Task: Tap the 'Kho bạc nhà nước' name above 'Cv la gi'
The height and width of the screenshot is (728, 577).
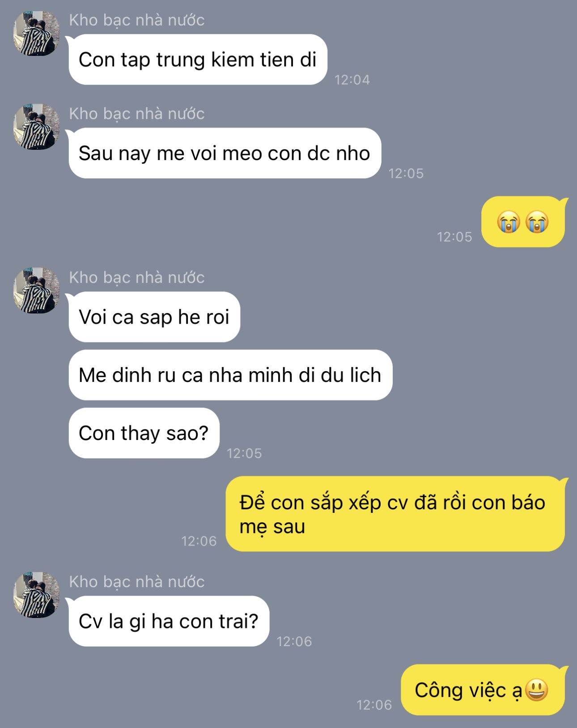Action: coord(137,582)
